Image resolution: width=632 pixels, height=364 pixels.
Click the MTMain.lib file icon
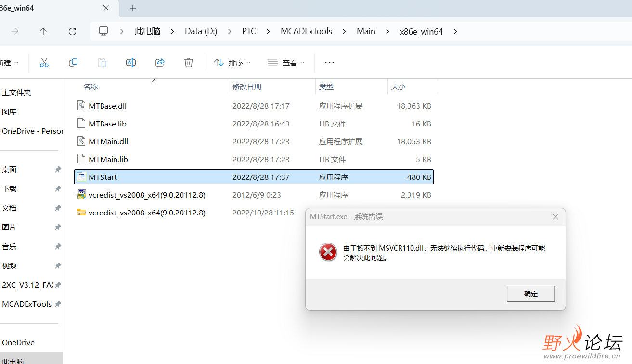pyautogui.click(x=81, y=159)
